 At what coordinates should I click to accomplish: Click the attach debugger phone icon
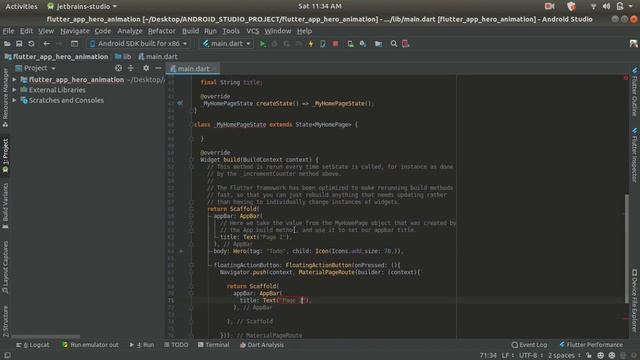click(323, 44)
